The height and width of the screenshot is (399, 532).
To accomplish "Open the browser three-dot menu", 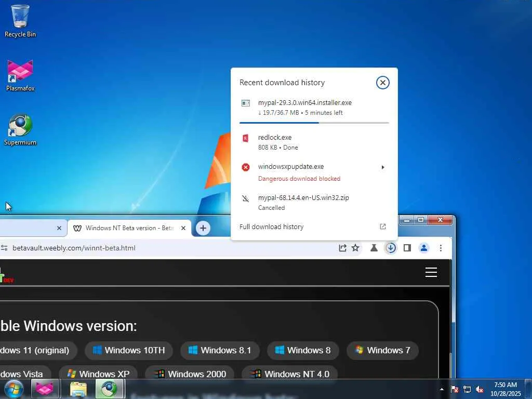I will (441, 248).
